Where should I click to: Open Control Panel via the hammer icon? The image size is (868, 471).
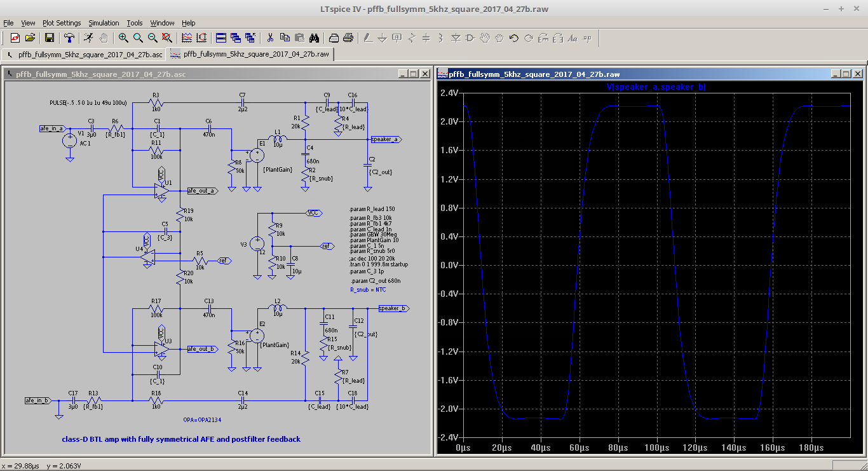(x=69, y=38)
